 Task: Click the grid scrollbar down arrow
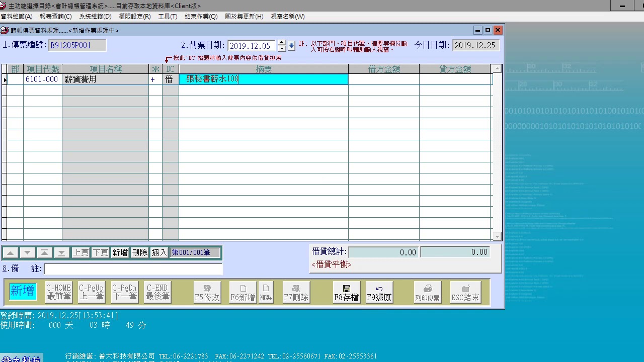pyautogui.click(x=497, y=236)
